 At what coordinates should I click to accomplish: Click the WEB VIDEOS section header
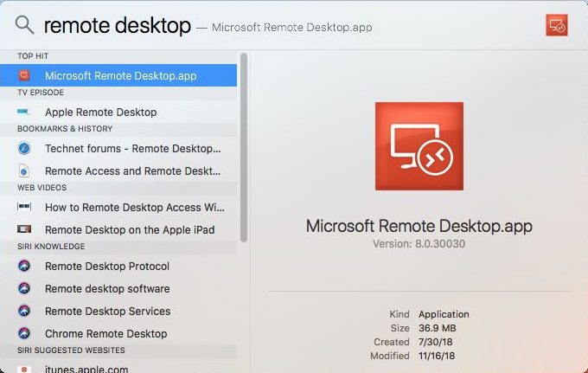(x=42, y=188)
